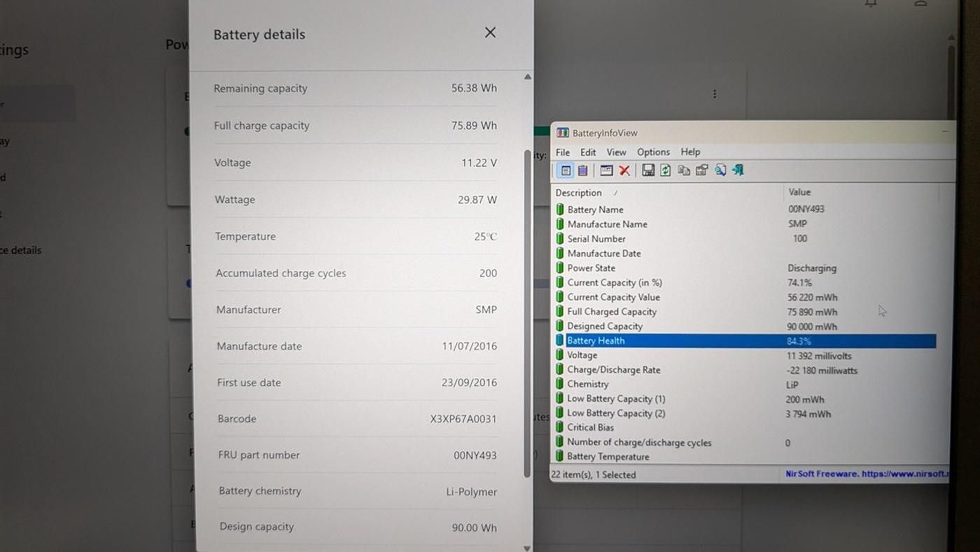The width and height of the screenshot is (980, 552).
Task: Select the Full Charged Capacity row
Action: click(x=745, y=312)
